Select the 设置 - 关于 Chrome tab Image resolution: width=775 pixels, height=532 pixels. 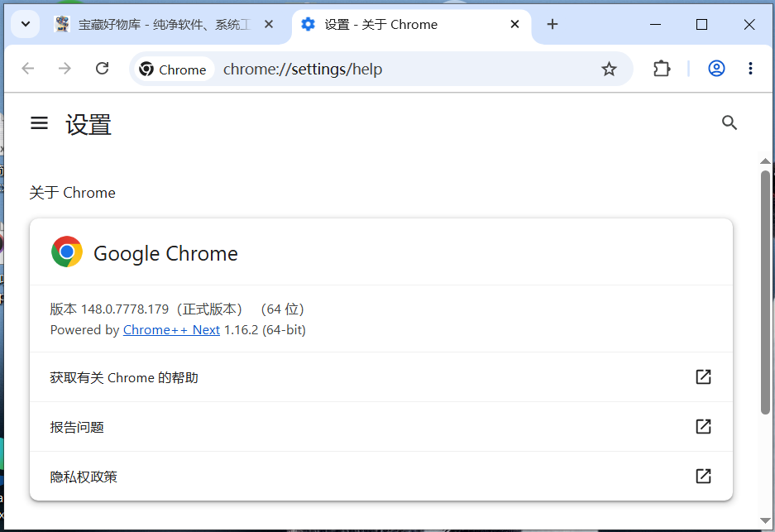(x=412, y=24)
